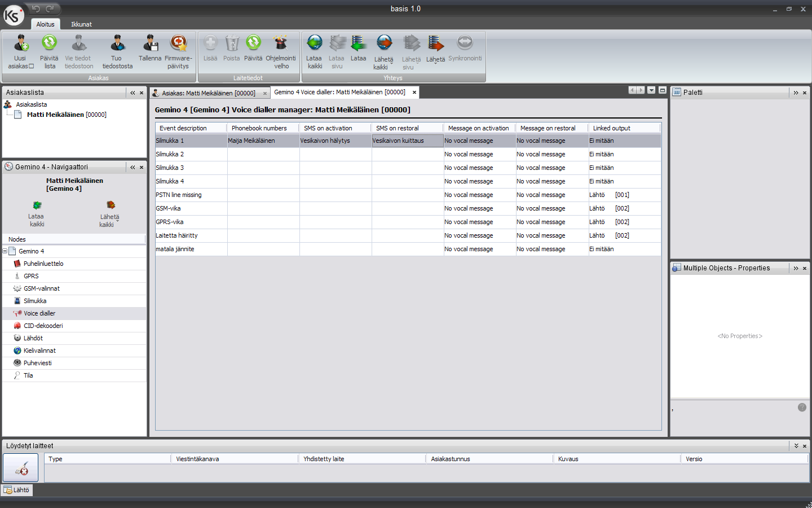The image size is (812, 508).
Task: Select Maija Meikäläinen phonebook cell
Action: click(x=263, y=141)
